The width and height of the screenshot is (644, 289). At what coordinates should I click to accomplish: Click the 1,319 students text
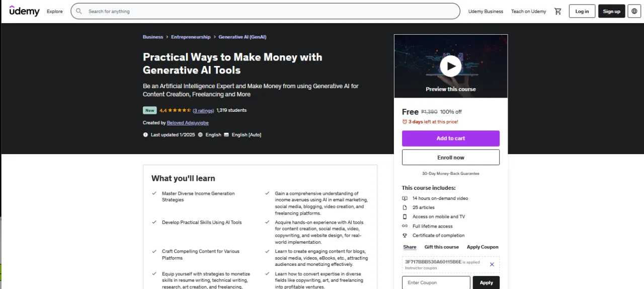click(231, 110)
